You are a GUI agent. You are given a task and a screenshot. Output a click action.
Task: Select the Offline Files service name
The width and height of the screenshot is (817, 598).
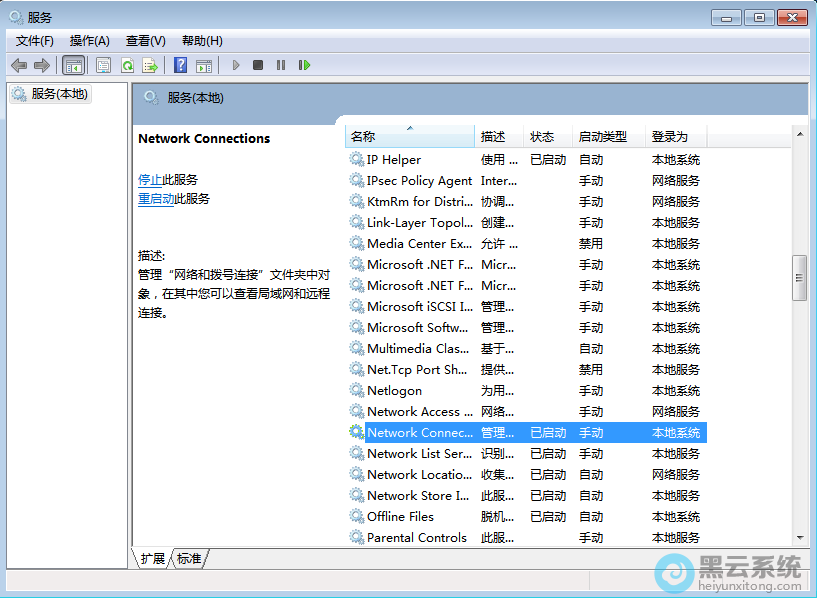click(400, 517)
